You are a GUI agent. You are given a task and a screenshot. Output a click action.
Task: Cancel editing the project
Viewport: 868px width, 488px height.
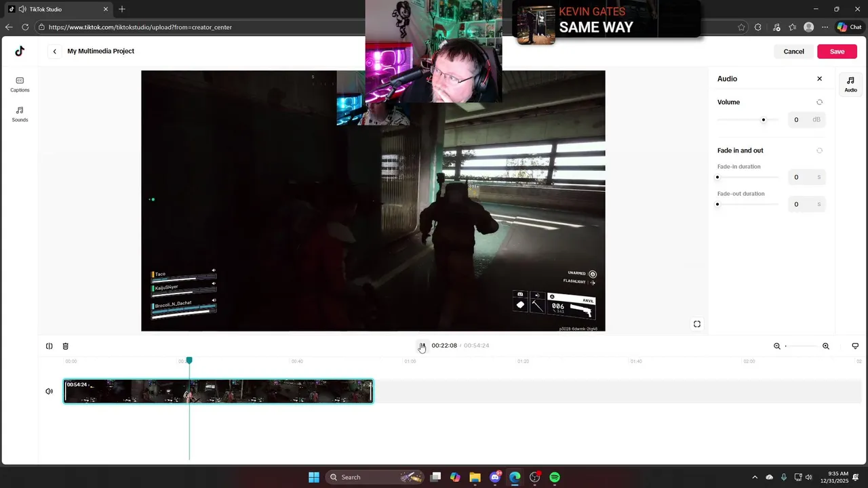click(x=793, y=52)
